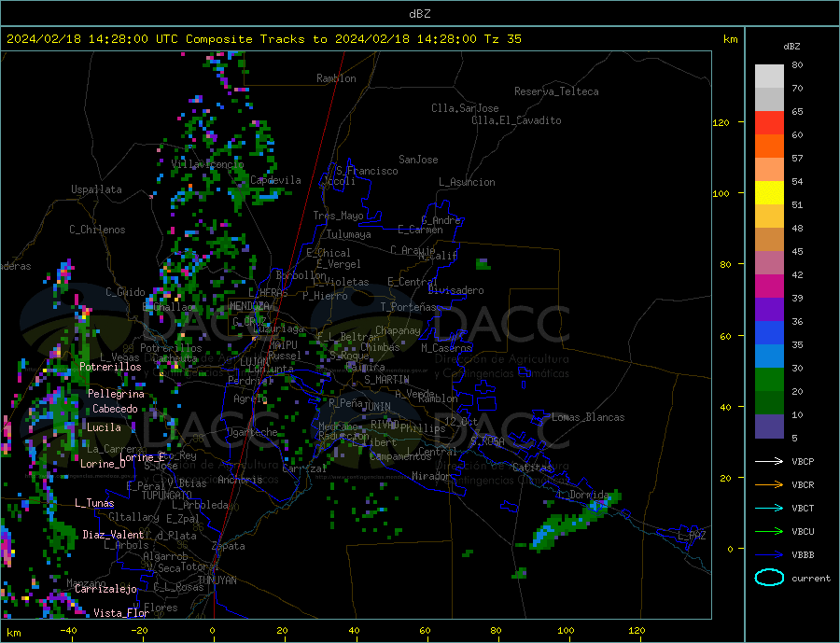Click the 'Composite Tracks' timestamp header

point(263,39)
